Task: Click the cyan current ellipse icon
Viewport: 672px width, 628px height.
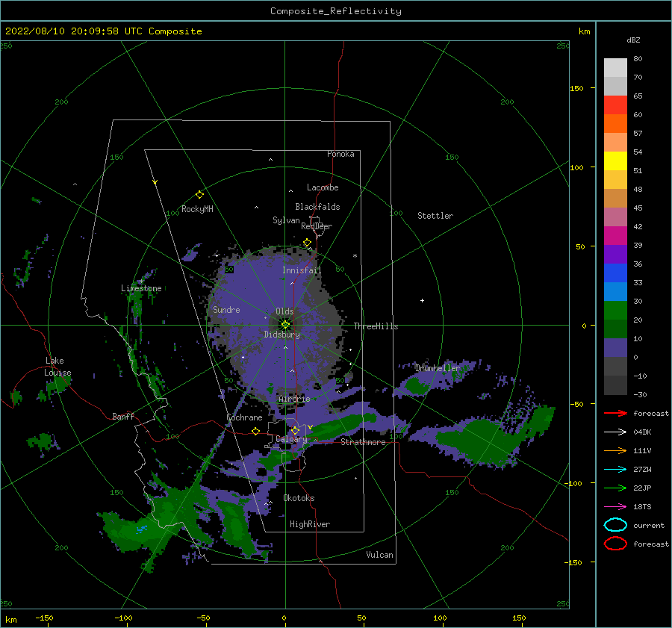Action: (x=615, y=525)
